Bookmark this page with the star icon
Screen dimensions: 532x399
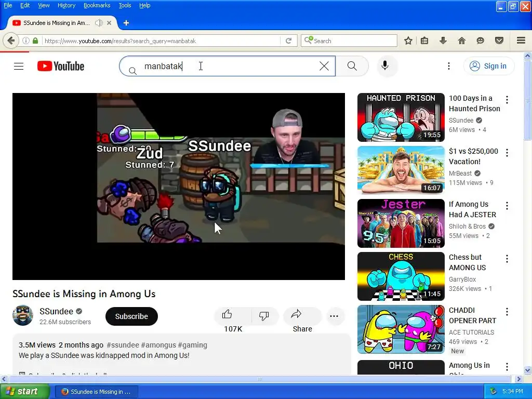pos(408,41)
